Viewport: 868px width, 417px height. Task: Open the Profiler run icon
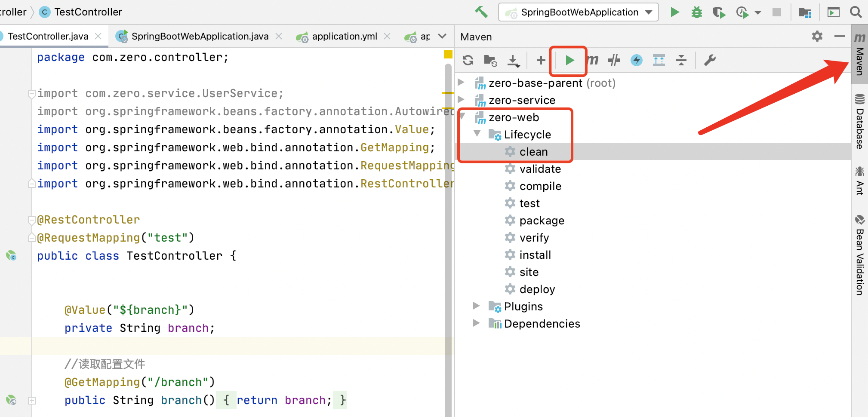[742, 12]
